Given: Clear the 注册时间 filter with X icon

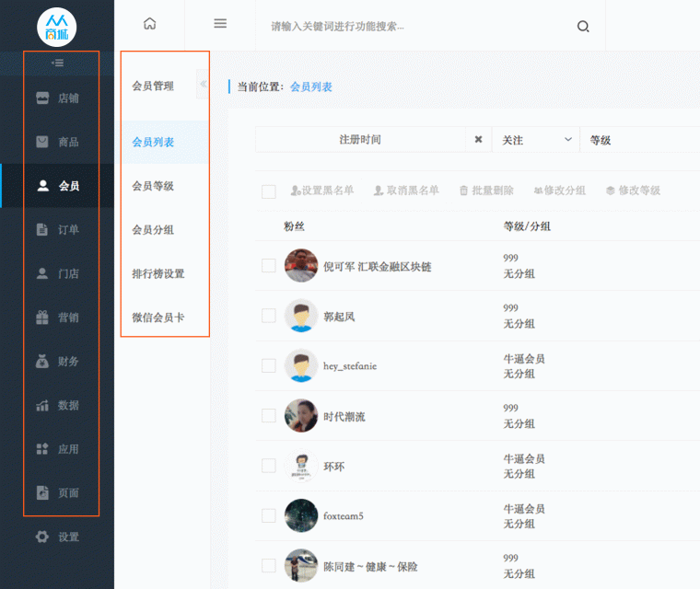Looking at the screenshot, I should point(478,139).
